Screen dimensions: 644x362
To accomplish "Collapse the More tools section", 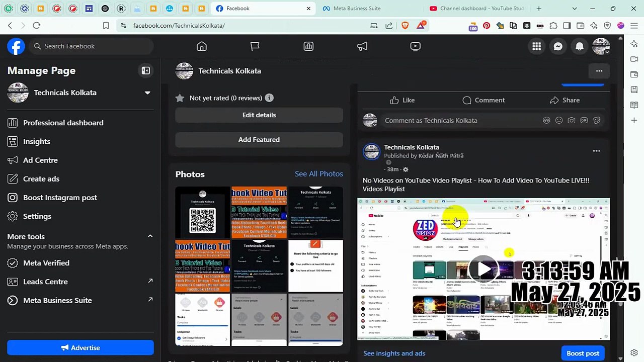I will [x=150, y=236].
